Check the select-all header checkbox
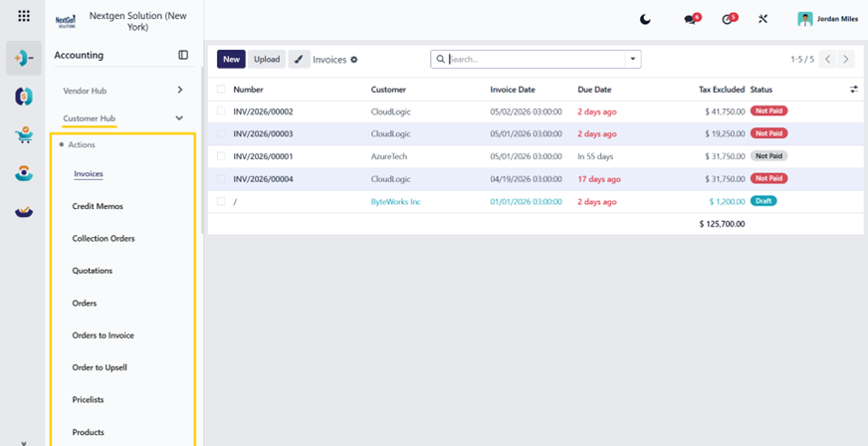Viewport: 868px width, 446px height. click(221, 89)
